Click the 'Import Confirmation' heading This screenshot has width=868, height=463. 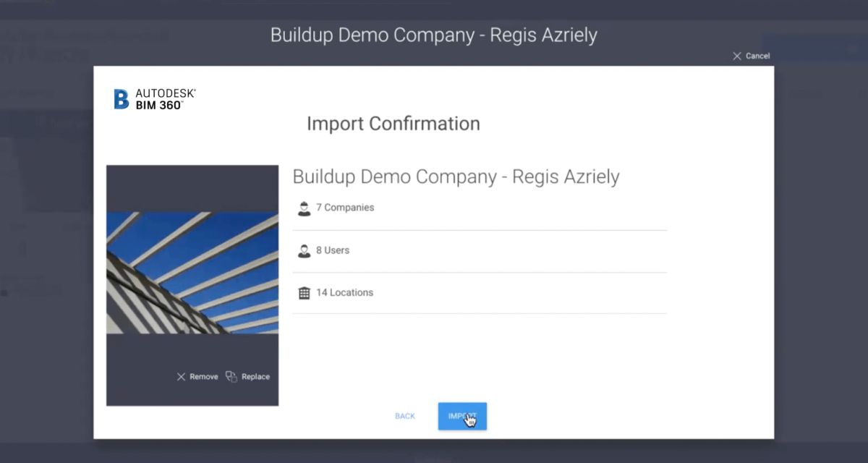393,124
